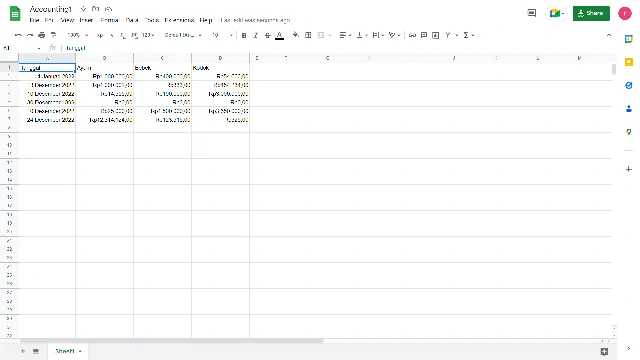This screenshot has width=640, height=360.
Task: Undo the last action
Action: click(x=18, y=35)
